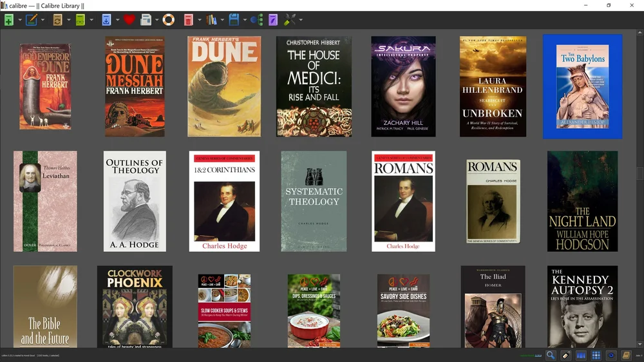Select the Leviathan by Thomas Hobbes cover
The height and width of the screenshot is (362, 644).
pyautogui.click(x=45, y=201)
